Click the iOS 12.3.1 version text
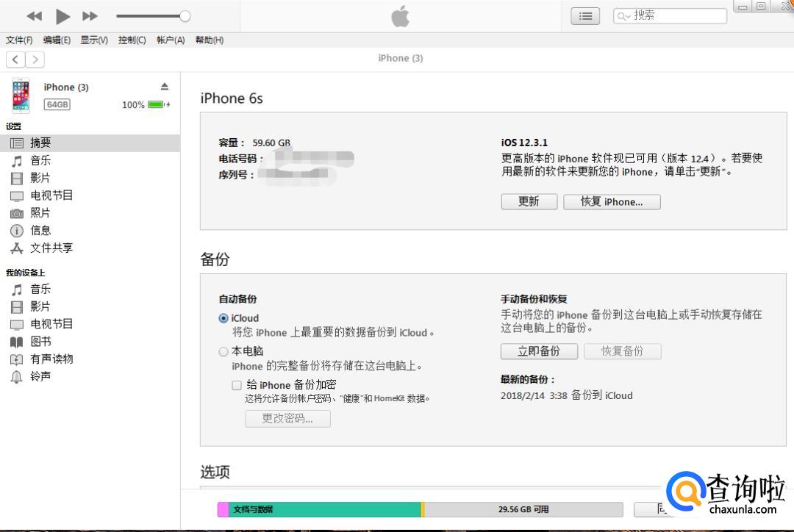The image size is (794, 532). tap(524, 143)
